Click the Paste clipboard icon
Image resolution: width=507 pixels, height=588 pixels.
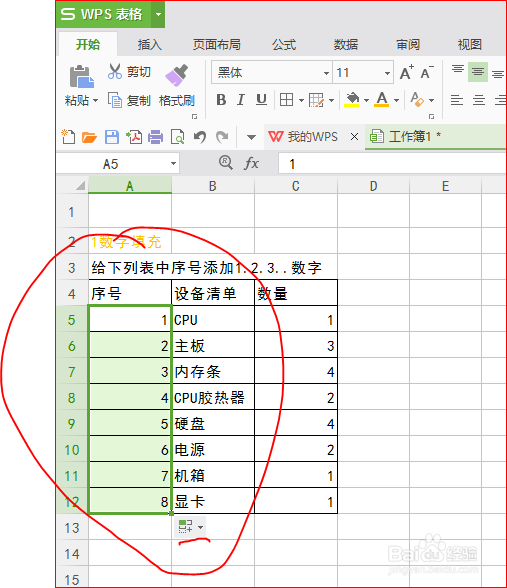coord(81,76)
